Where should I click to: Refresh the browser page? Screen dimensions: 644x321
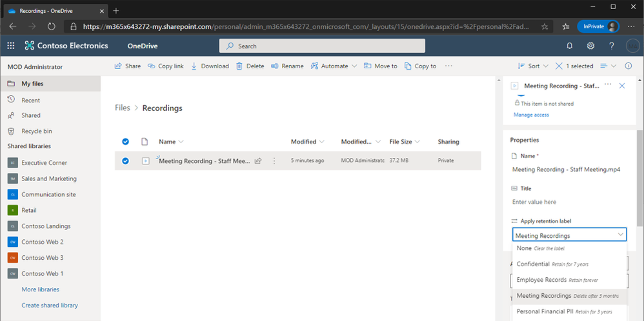coord(52,26)
